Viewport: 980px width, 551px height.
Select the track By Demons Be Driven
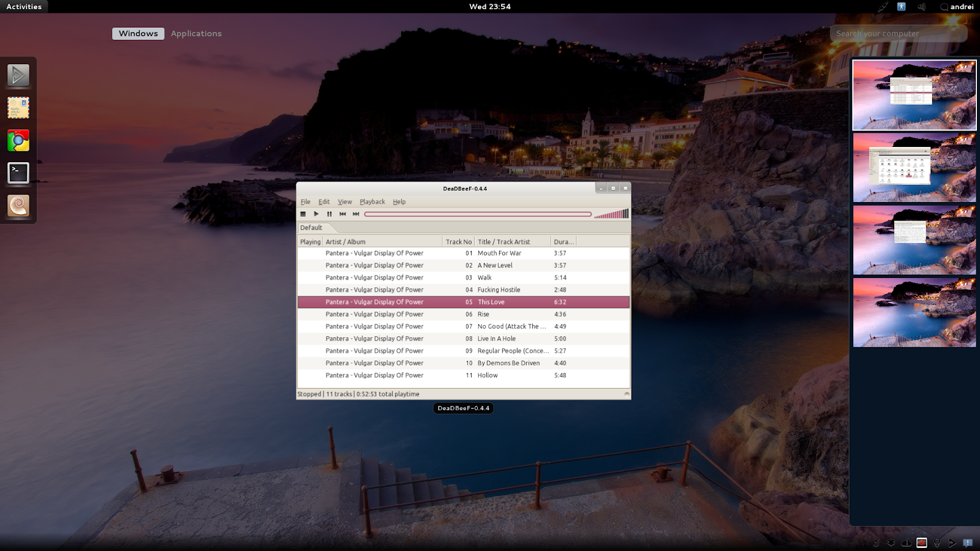[464, 364]
